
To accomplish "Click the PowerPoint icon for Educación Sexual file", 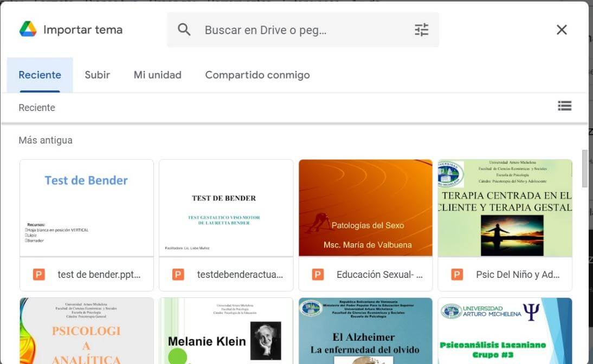I will tap(318, 274).
